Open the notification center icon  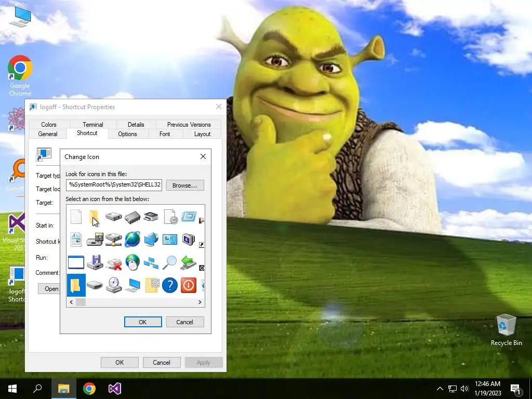coord(515,389)
